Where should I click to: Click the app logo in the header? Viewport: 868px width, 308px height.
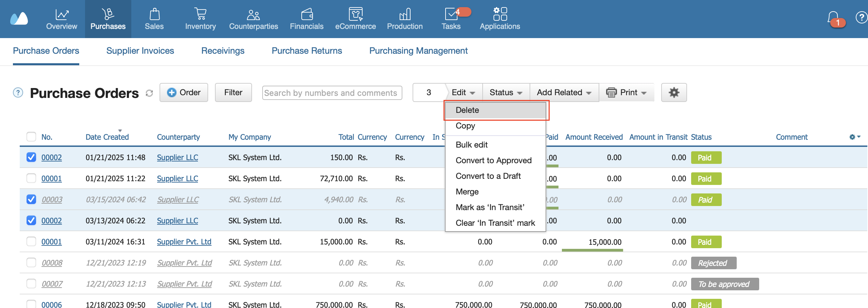(x=19, y=19)
